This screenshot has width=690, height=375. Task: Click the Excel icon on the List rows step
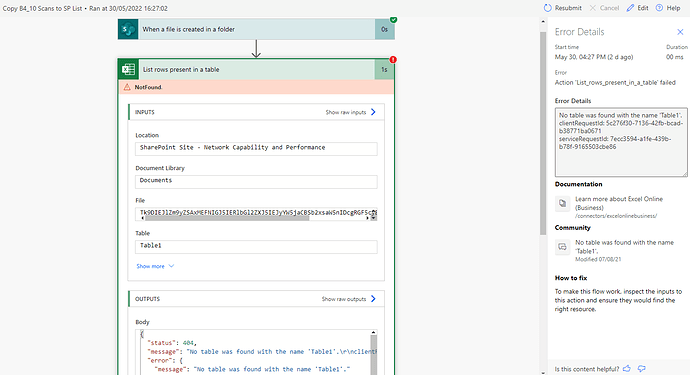(128, 70)
